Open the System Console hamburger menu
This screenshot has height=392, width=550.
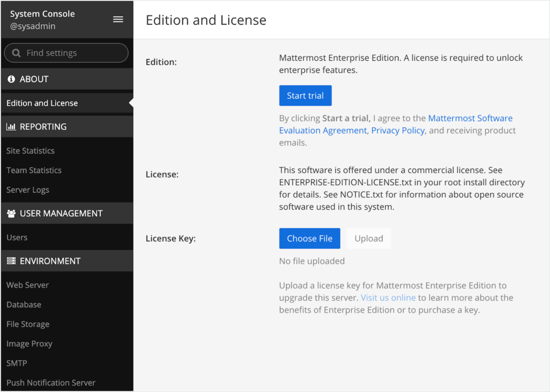tap(118, 20)
